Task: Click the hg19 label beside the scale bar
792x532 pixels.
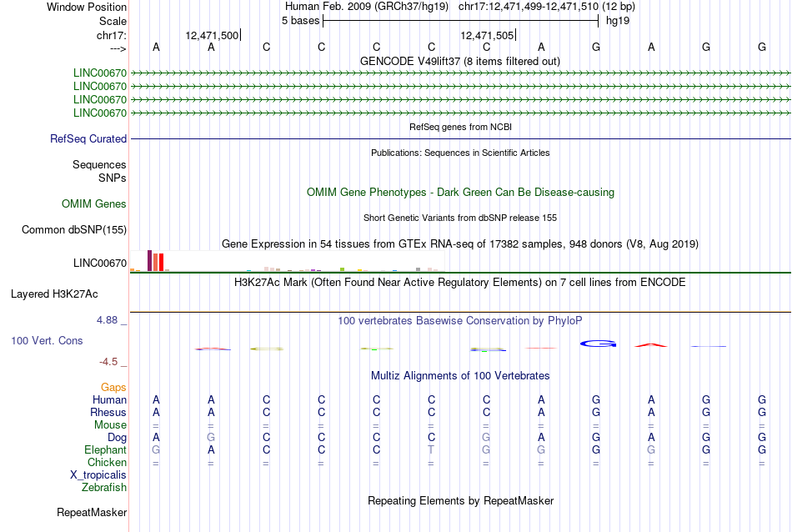Action: pyautogui.click(x=618, y=21)
